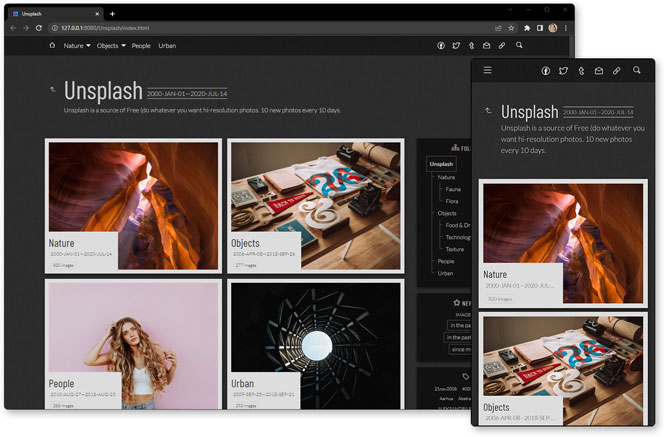Click the email envelope icon in desktop header
The width and height of the screenshot is (664, 437).
coord(487,46)
